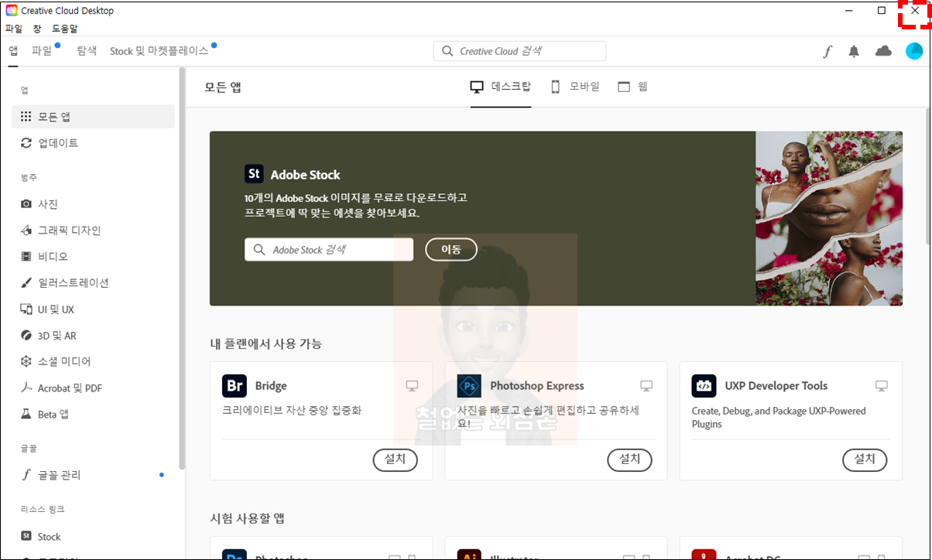The image size is (932, 560).
Task: Open the 파일 menu
Action: pos(14,29)
